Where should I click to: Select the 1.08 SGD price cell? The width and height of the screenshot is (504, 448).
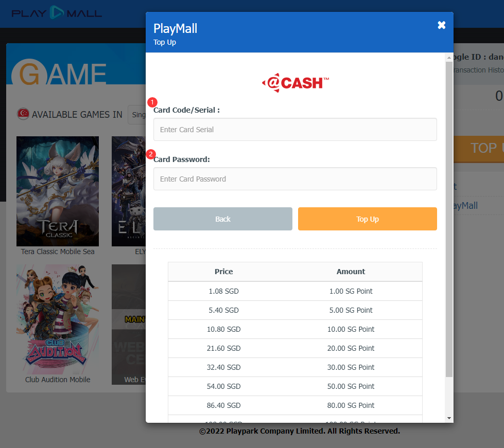[x=224, y=291]
